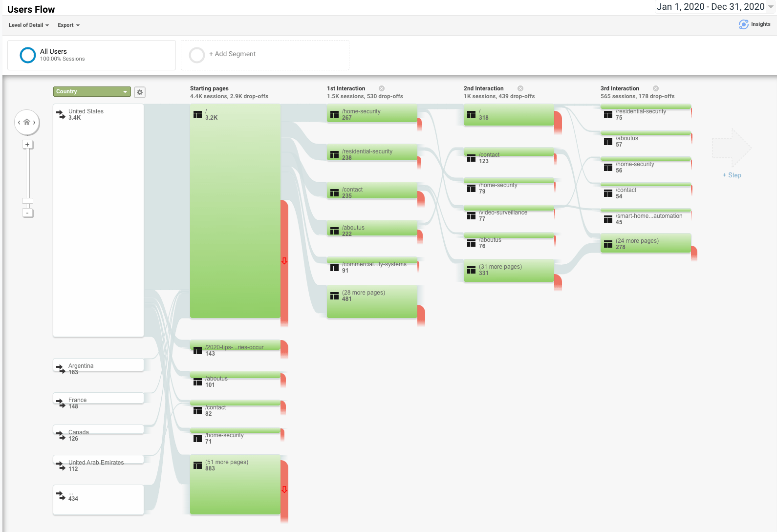Expand the Level of Detail menu
Screen dimensions: 777x532
click(29, 25)
